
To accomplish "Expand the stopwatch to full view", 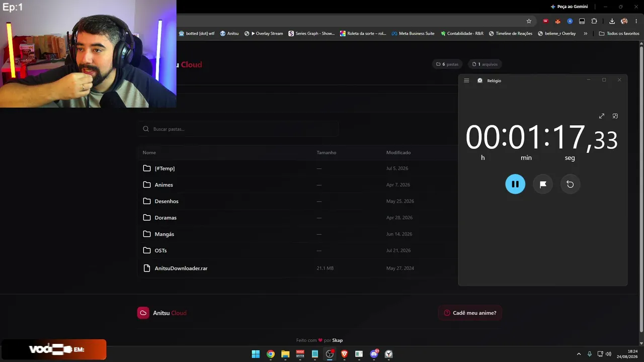I will (x=602, y=116).
